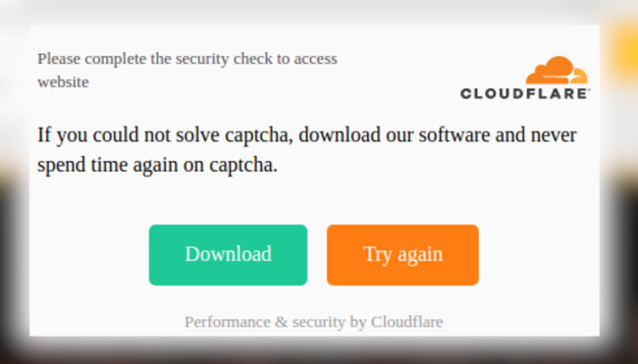Click the green Download button
Image resolution: width=638 pixels, height=364 pixels.
(x=228, y=254)
